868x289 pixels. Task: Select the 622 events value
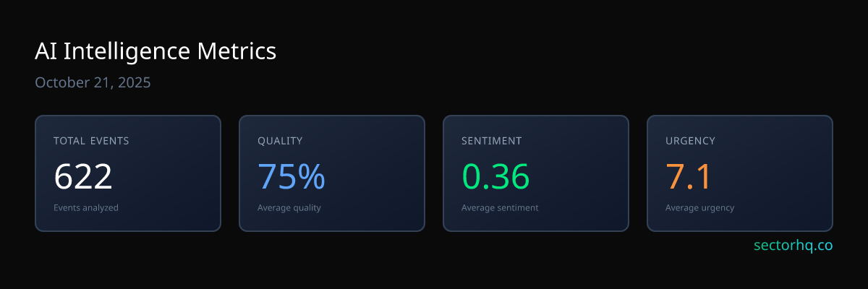tap(83, 176)
